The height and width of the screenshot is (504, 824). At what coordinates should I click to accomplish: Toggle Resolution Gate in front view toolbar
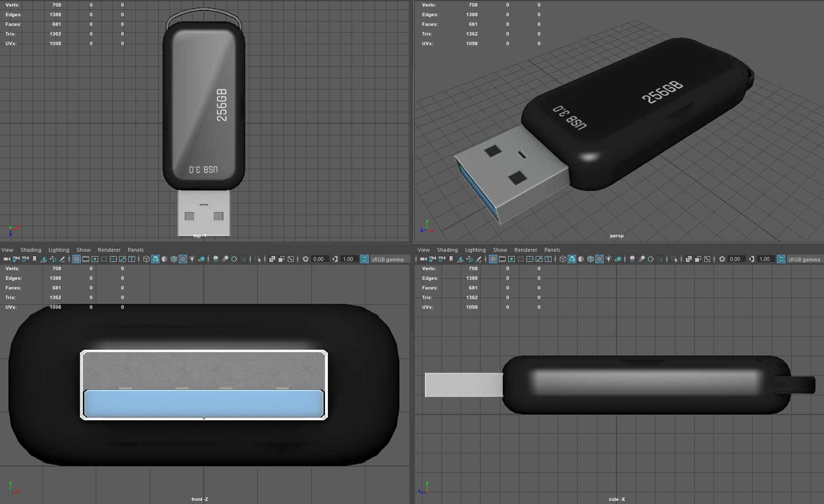(x=95, y=259)
